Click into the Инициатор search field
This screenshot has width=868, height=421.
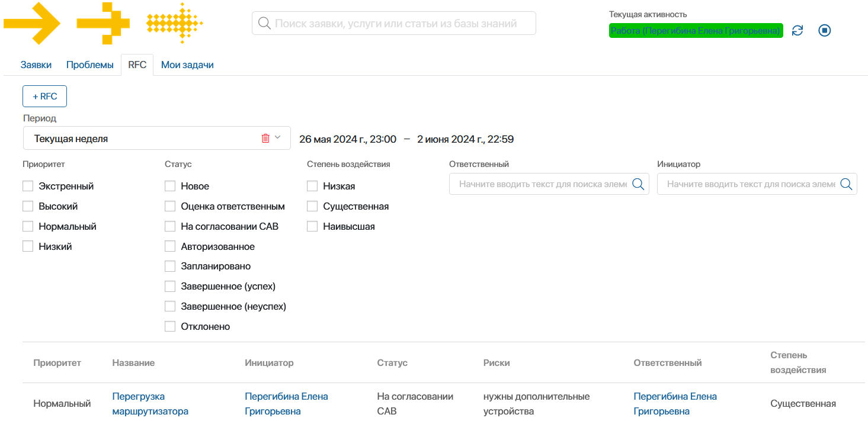click(x=757, y=184)
